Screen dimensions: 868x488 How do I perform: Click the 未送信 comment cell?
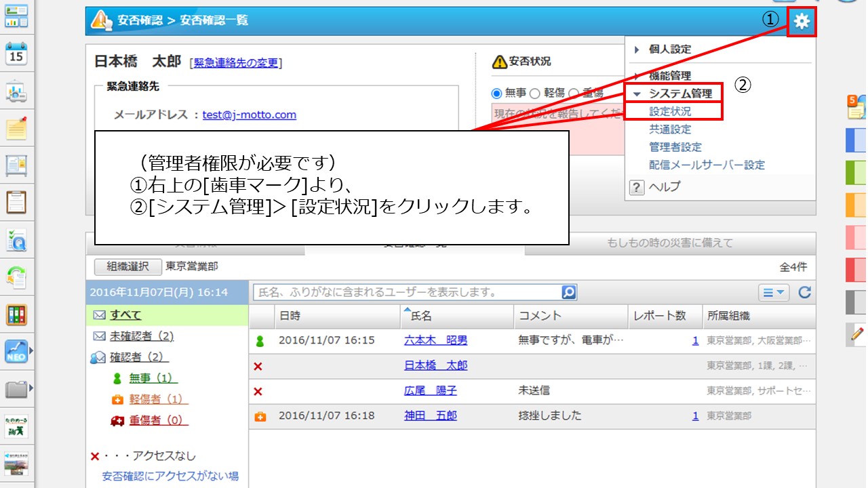click(x=534, y=390)
